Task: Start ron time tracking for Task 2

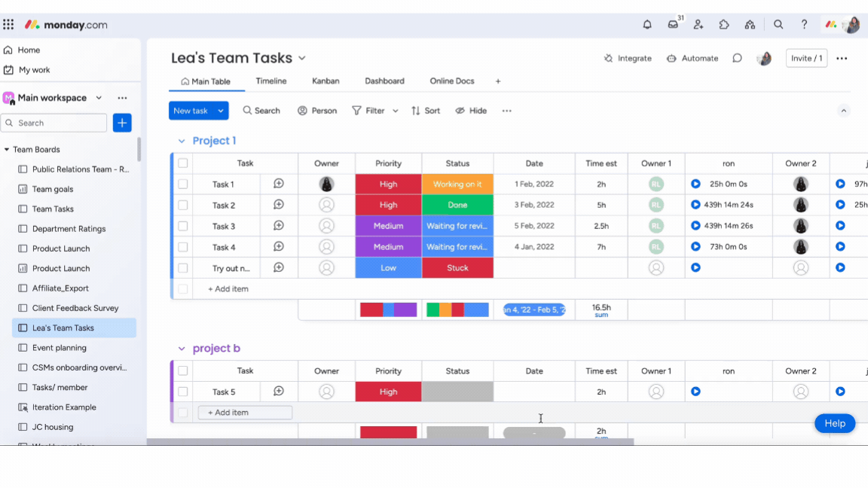Action: 696,205
